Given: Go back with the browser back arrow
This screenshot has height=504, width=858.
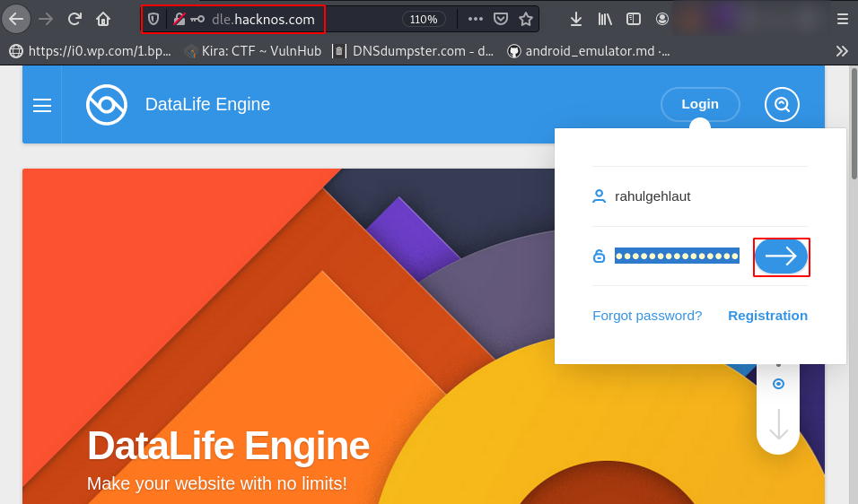Looking at the screenshot, I should 16,19.
